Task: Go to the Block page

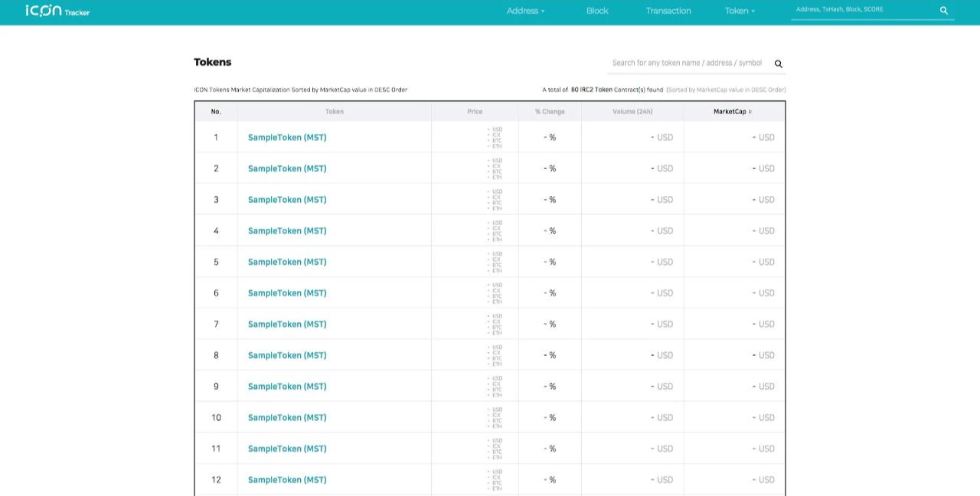Action: [x=597, y=11]
